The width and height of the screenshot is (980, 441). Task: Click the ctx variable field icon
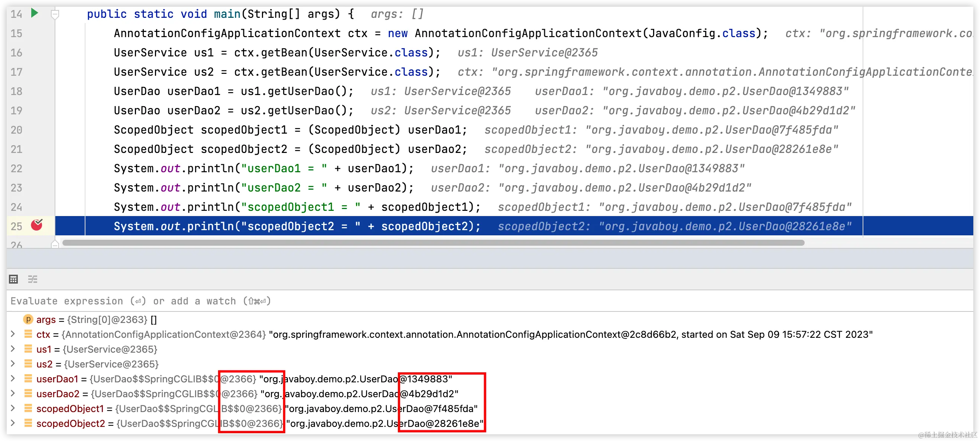pyautogui.click(x=28, y=334)
